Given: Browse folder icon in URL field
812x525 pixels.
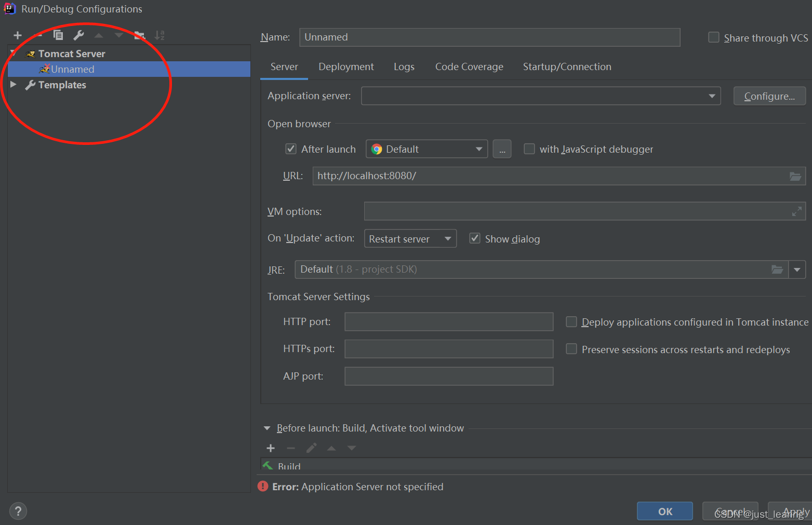Looking at the screenshot, I should 795,176.
